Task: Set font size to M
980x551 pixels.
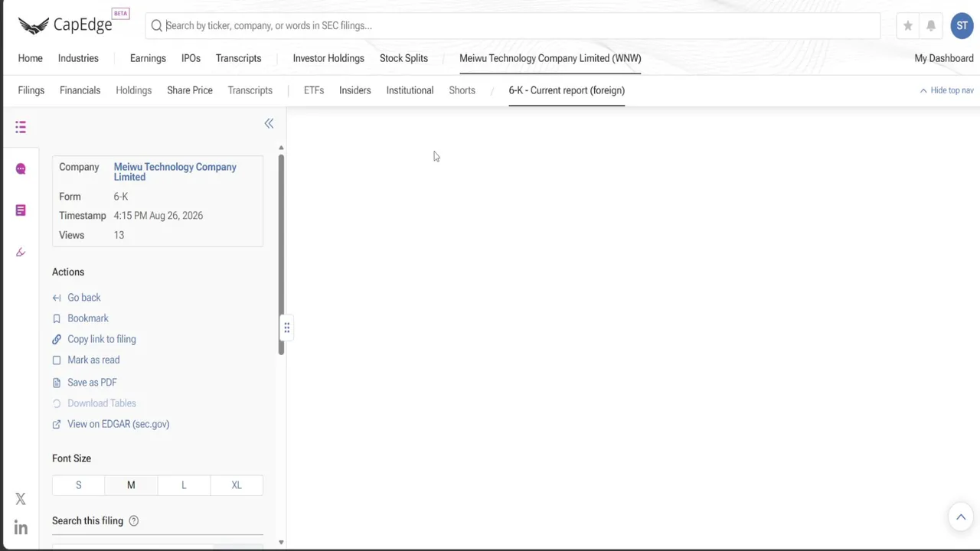Action: pos(131,485)
